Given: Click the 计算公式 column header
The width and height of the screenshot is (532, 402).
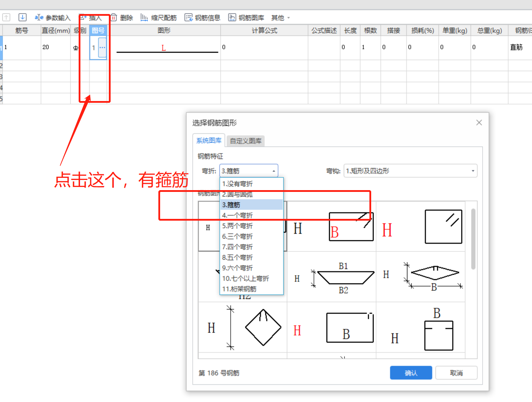Looking at the screenshot, I should tap(264, 31).
